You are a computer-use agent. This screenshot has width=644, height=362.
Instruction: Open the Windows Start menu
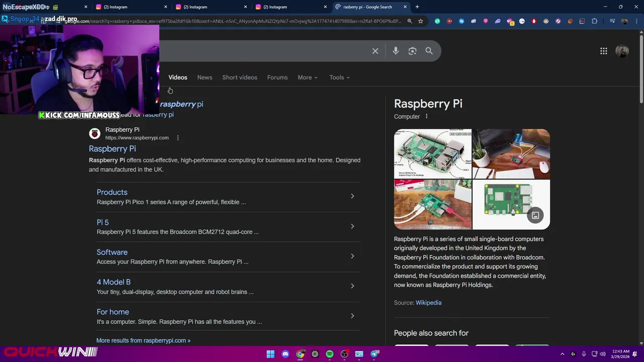(x=271, y=354)
